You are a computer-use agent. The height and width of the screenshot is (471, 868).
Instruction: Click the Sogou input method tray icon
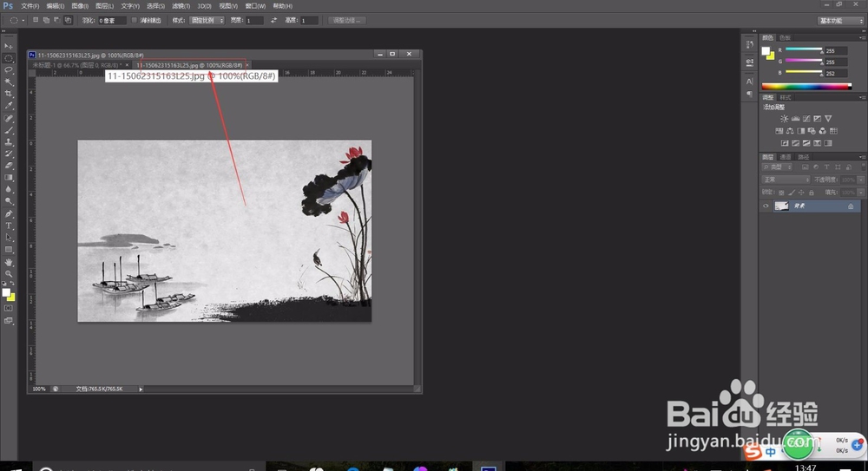(x=753, y=453)
